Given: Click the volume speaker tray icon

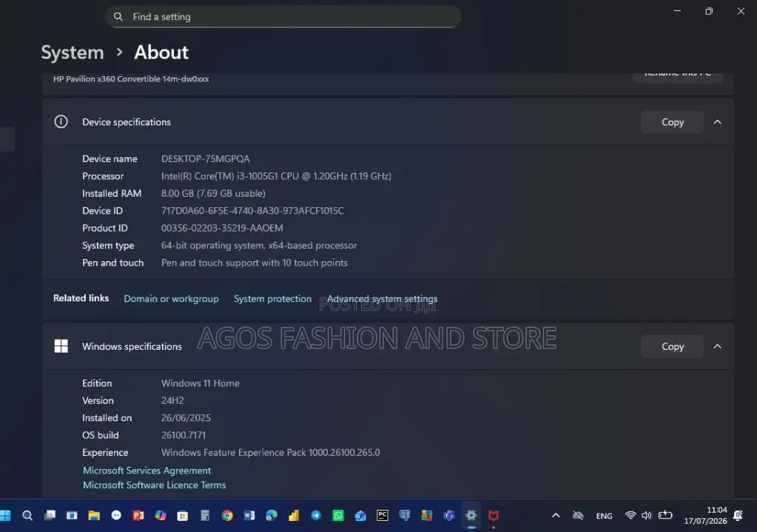Looking at the screenshot, I should click(x=647, y=516).
